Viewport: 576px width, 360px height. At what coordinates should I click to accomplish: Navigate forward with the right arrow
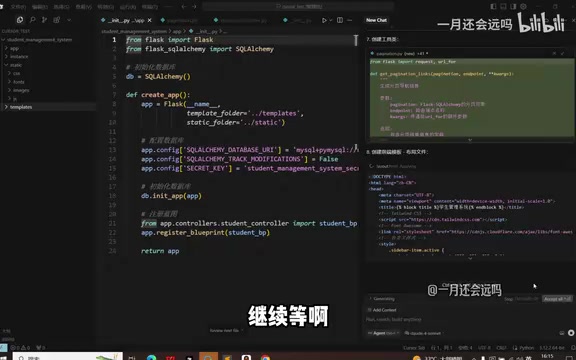click(194, 6)
